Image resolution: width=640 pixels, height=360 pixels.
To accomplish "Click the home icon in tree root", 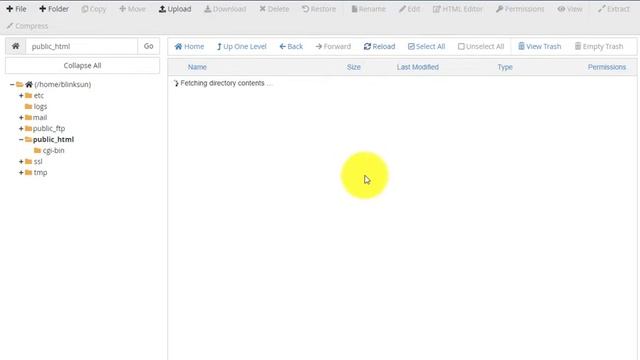I will pos(29,84).
